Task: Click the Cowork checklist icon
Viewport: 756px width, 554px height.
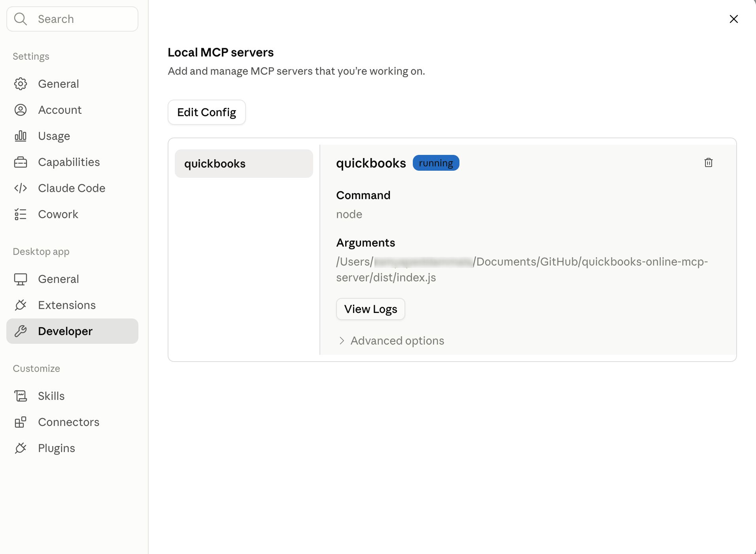Action: click(x=21, y=214)
